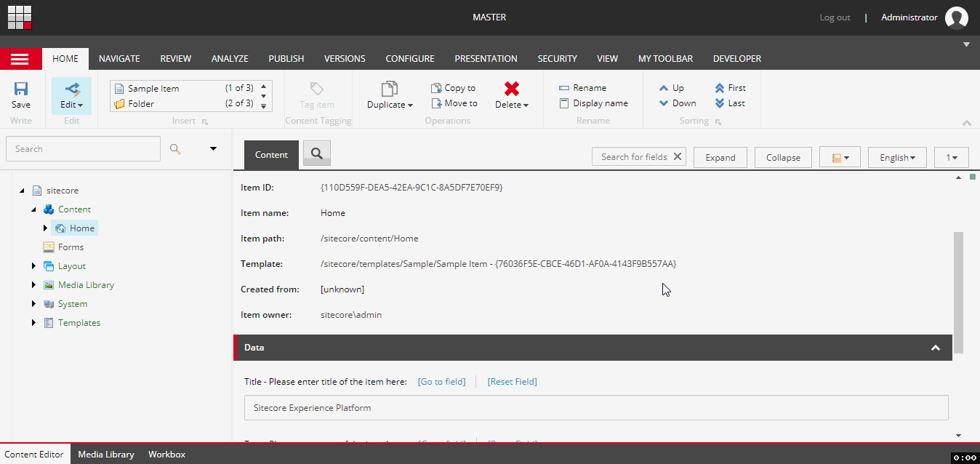Image resolution: width=980 pixels, height=464 pixels.
Task: Move item Down in sorting
Action: coord(677,103)
